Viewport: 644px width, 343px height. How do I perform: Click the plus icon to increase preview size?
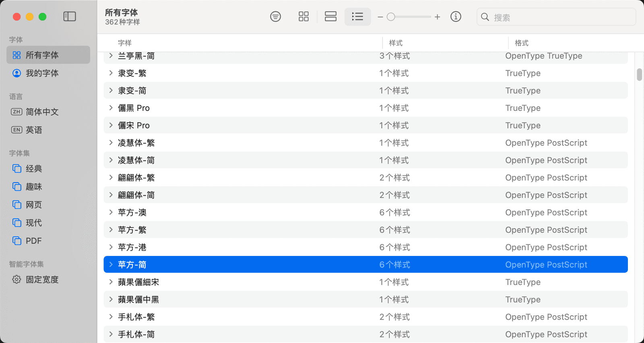click(x=438, y=17)
